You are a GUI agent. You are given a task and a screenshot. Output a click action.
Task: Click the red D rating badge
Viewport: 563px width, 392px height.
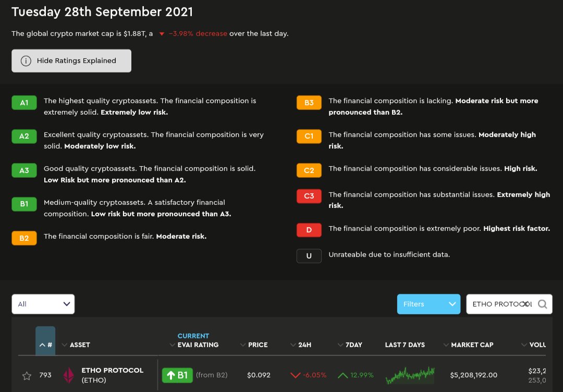(x=309, y=229)
